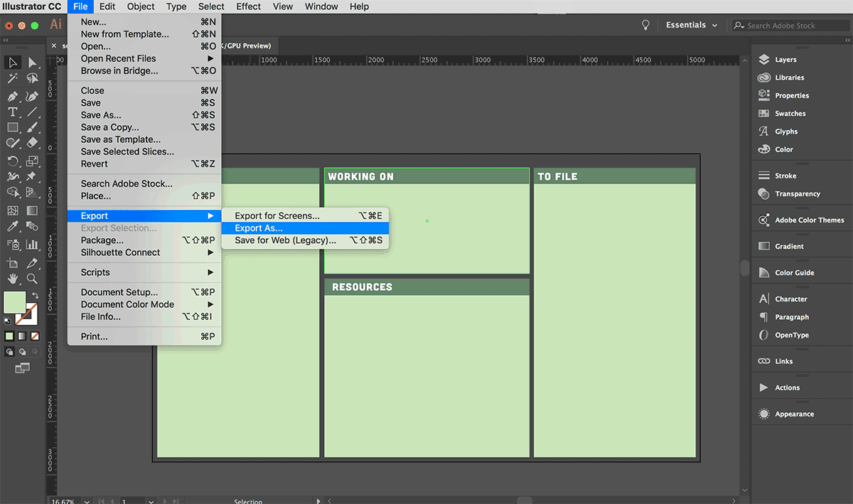Choose the Rectangle tool
Screen dimensions: 853x504
[x=13, y=128]
